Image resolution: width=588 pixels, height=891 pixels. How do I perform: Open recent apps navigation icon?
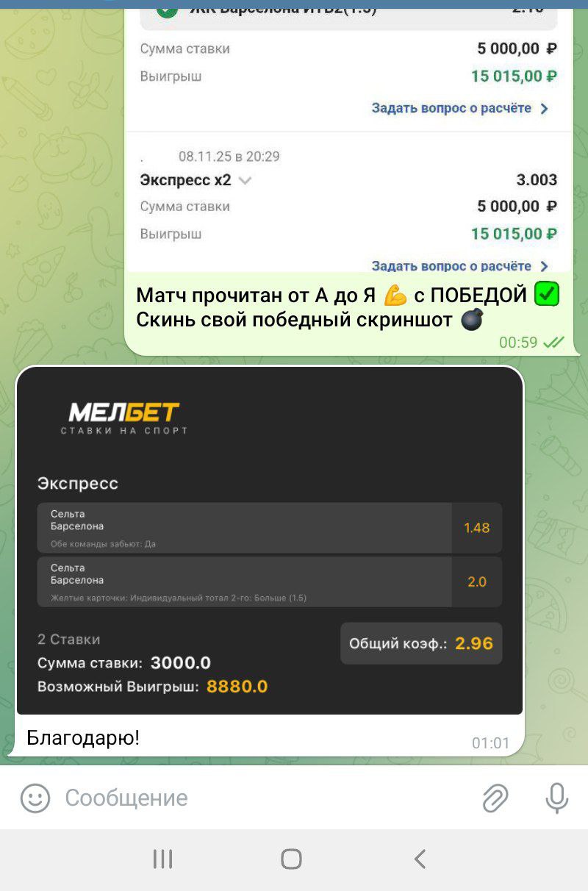162,859
